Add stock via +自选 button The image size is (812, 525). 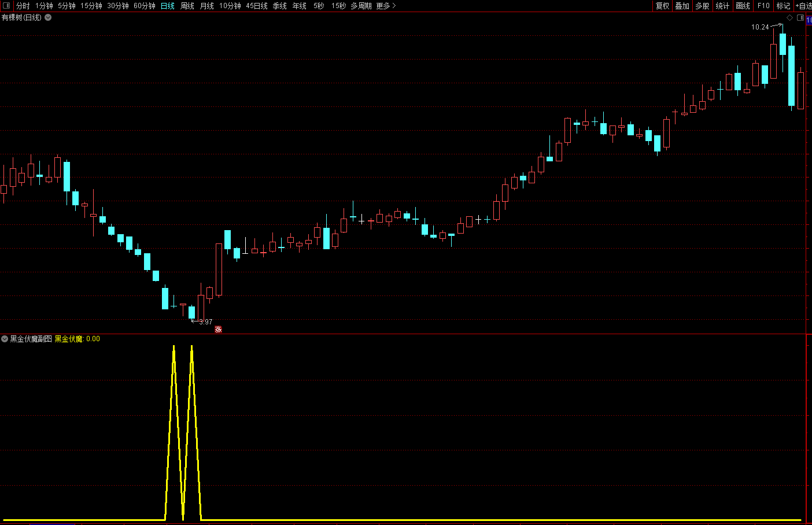(x=804, y=6)
